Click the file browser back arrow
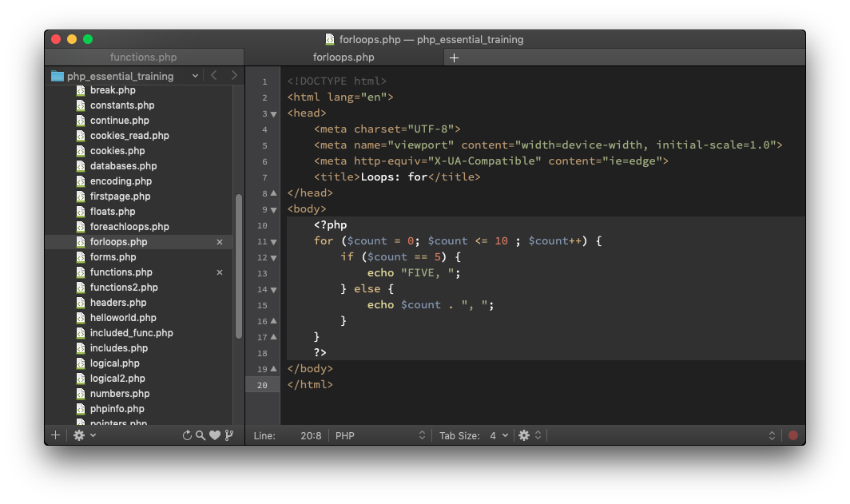 (x=213, y=75)
